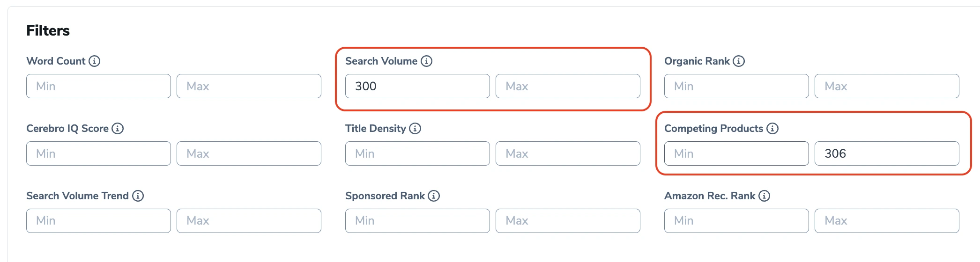This screenshot has height=262, width=980.
Task: Click the Competing Products Min field
Action: point(736,153)
